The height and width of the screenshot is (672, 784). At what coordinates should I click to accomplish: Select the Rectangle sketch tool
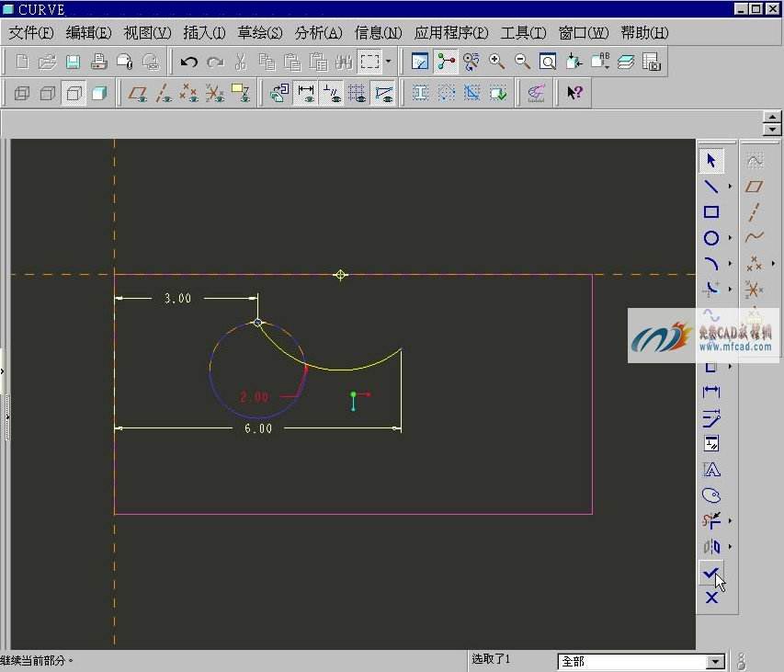710,212
